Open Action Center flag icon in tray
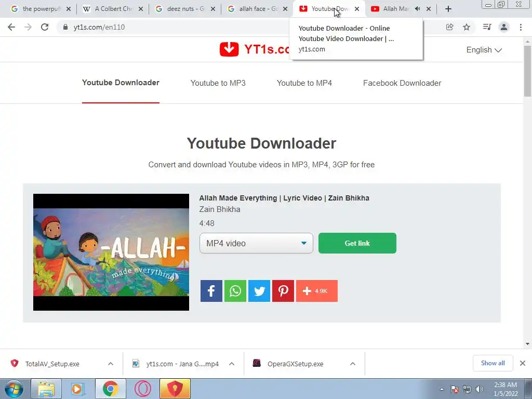Screen dimensions: 532x399 click(x=455, y=389)
